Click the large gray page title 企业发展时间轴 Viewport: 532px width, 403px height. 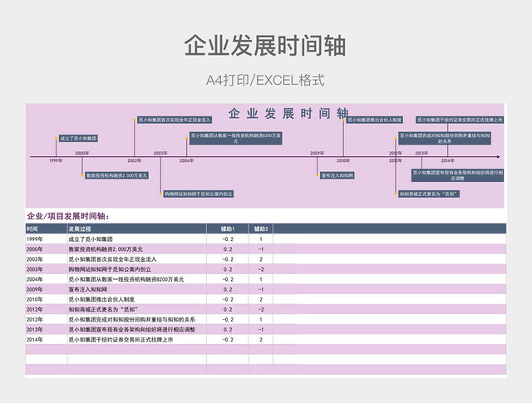pos(265,46)
